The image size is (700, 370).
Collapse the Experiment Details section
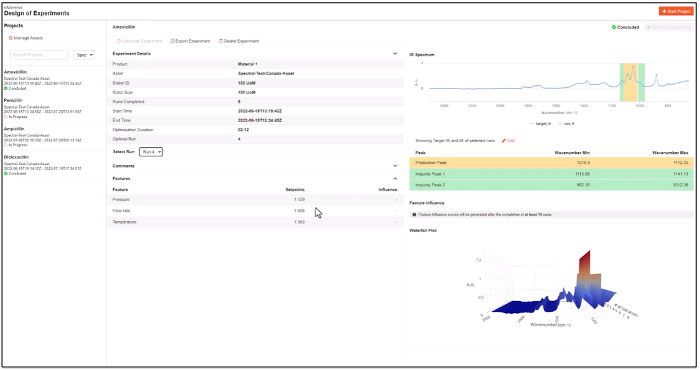(x=395, y=54)
